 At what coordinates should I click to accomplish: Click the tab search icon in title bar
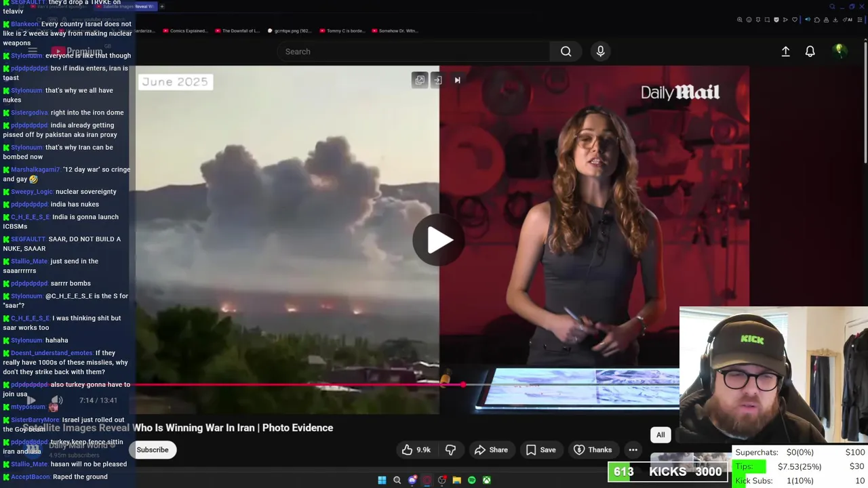[832, 7]
